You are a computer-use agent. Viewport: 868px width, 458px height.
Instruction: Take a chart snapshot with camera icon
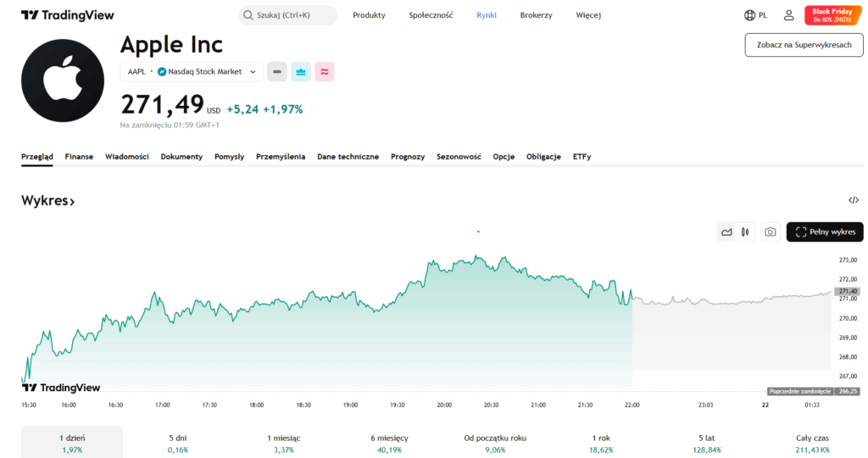pos(770,232)
